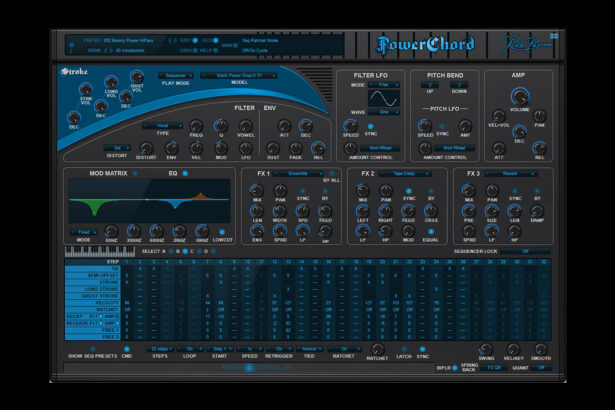
Task: Toggle the EDIT light in the header
Action: coord(195,40)
